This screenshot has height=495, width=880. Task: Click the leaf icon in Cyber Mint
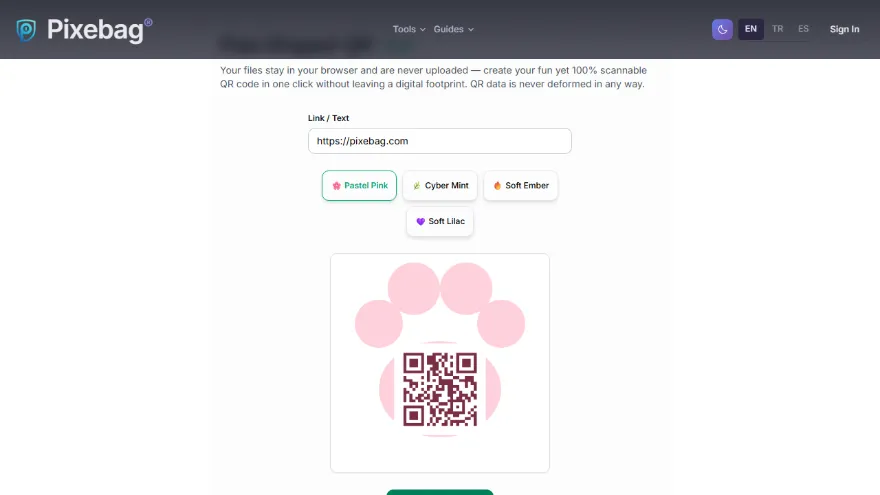416,186
